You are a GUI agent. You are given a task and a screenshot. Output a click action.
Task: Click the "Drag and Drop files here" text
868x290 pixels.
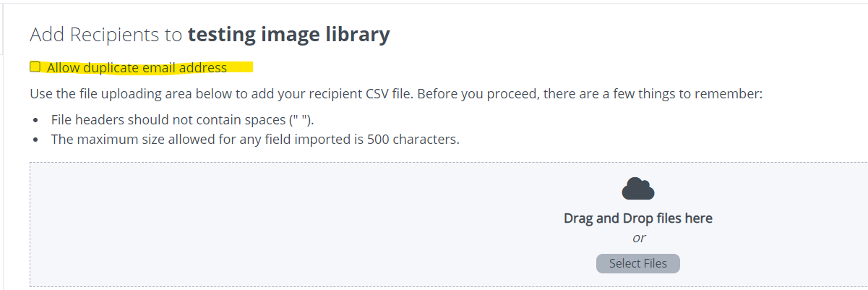[x=638, y=218]
